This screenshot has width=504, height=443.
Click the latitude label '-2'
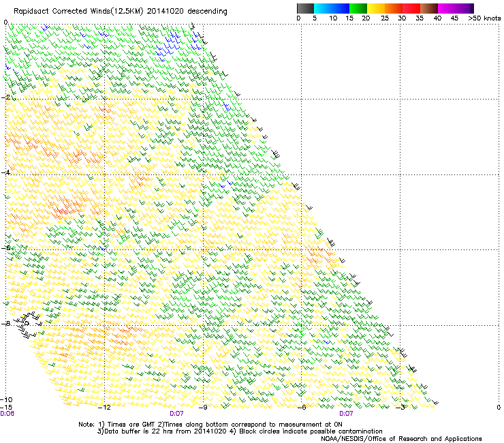point(6,97)
